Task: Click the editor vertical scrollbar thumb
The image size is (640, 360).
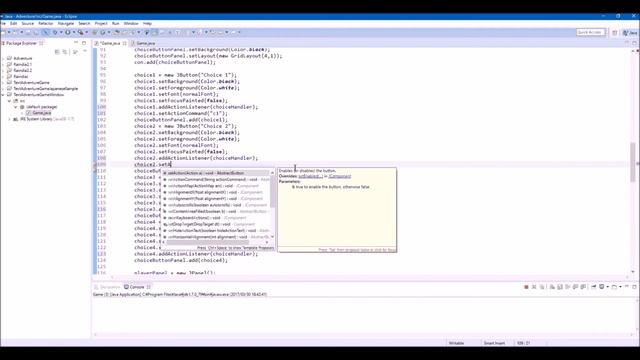Action: point(633,162)
